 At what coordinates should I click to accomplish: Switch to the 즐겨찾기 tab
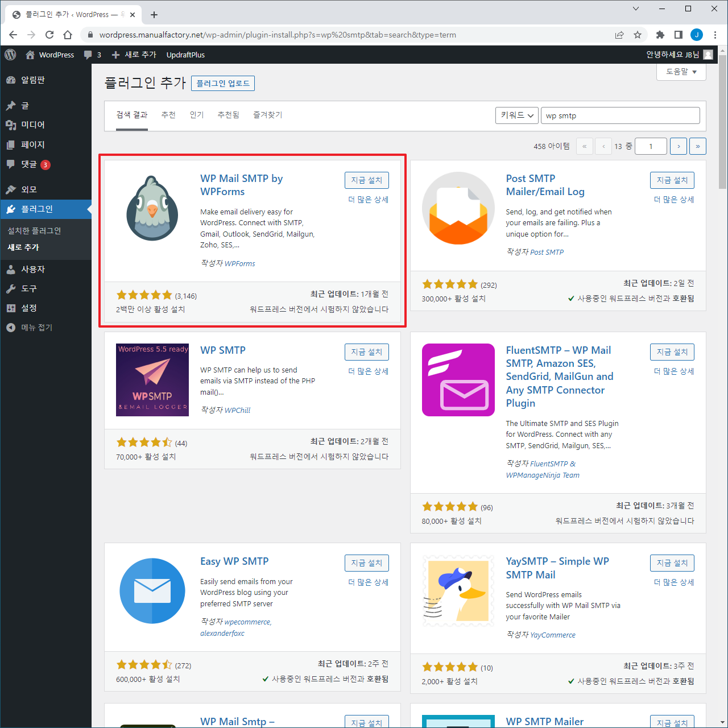268,115
